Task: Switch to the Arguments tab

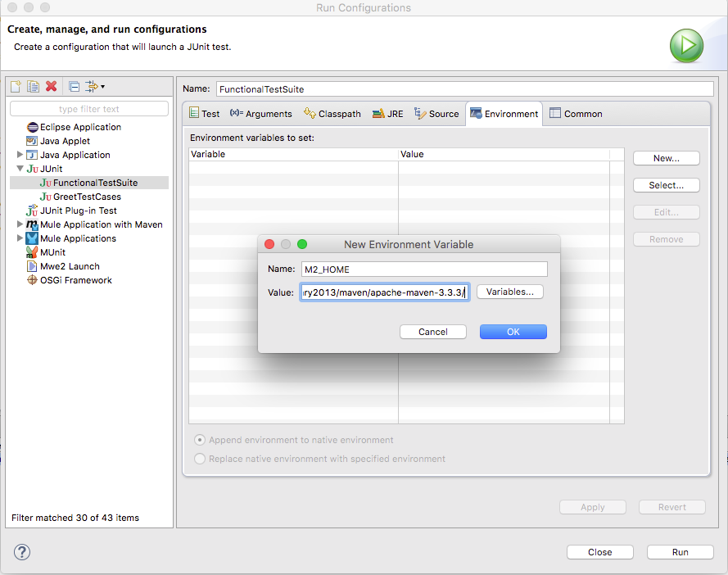Action: (261, 114)
